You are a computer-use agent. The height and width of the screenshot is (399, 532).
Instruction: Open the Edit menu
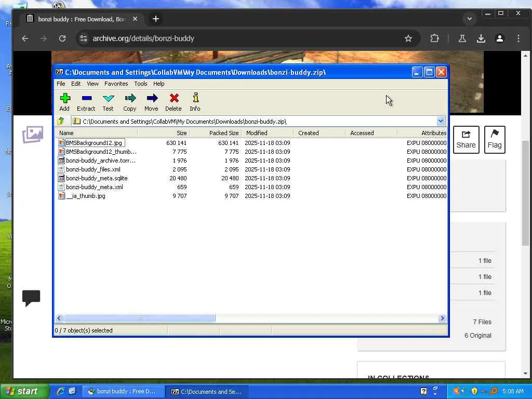(x=76, y=84)
